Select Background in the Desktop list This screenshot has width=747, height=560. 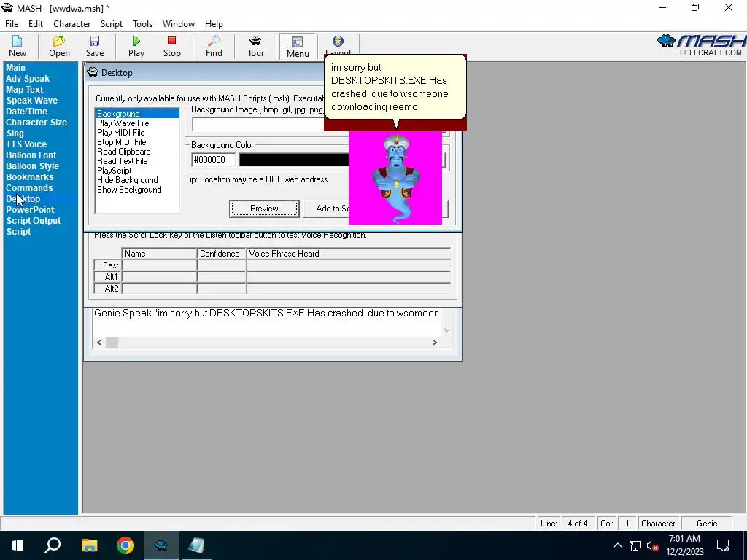(137, 113)
